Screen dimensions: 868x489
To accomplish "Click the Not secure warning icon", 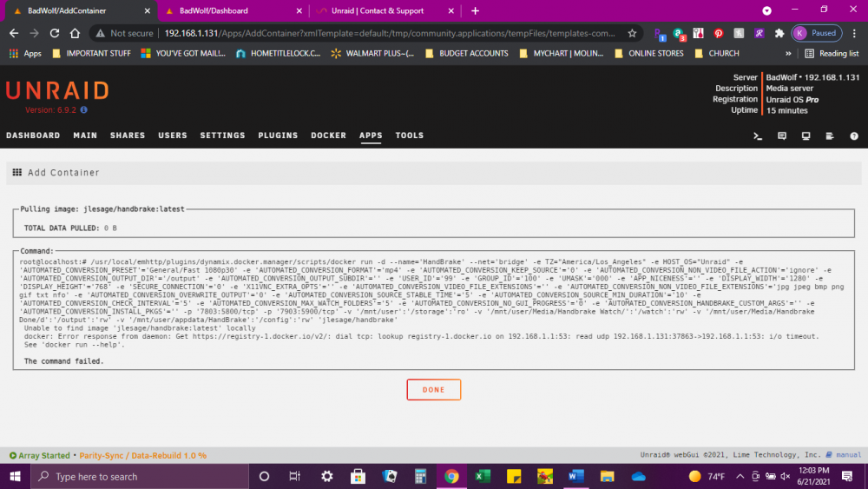I will [x=100, y=33].
